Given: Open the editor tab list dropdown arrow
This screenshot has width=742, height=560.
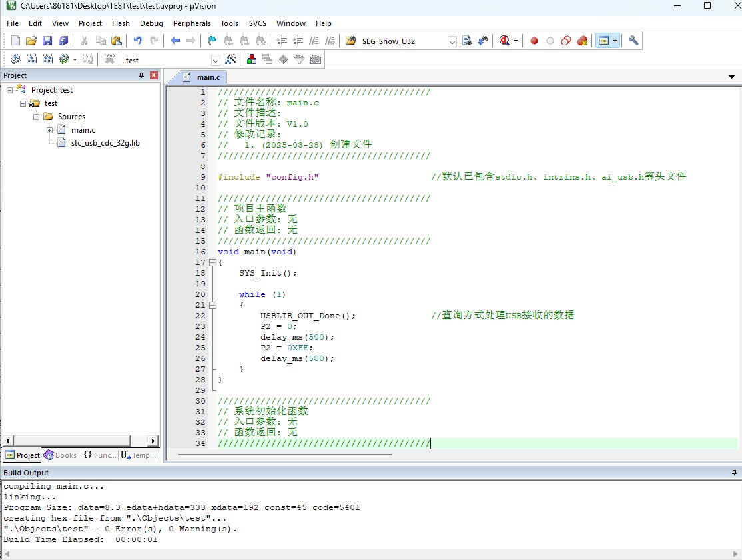Looking at the screenshot, I should click(x=731, y=77).
